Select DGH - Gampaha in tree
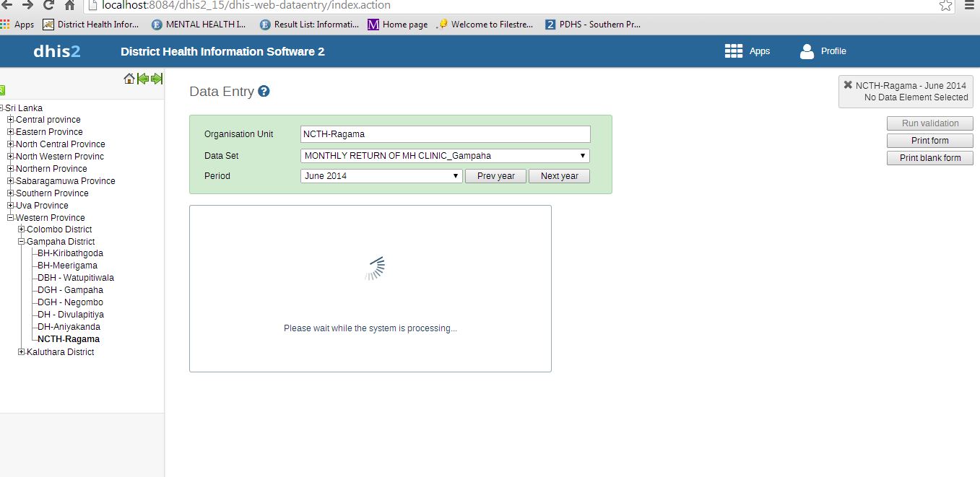This screenshot has width=980, height=477. pos(70,290)
